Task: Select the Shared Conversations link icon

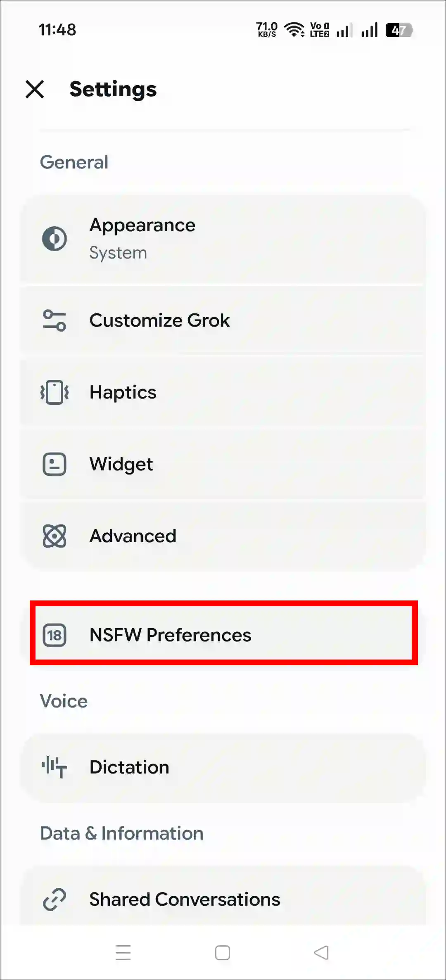Action: (x=54, y=899)
